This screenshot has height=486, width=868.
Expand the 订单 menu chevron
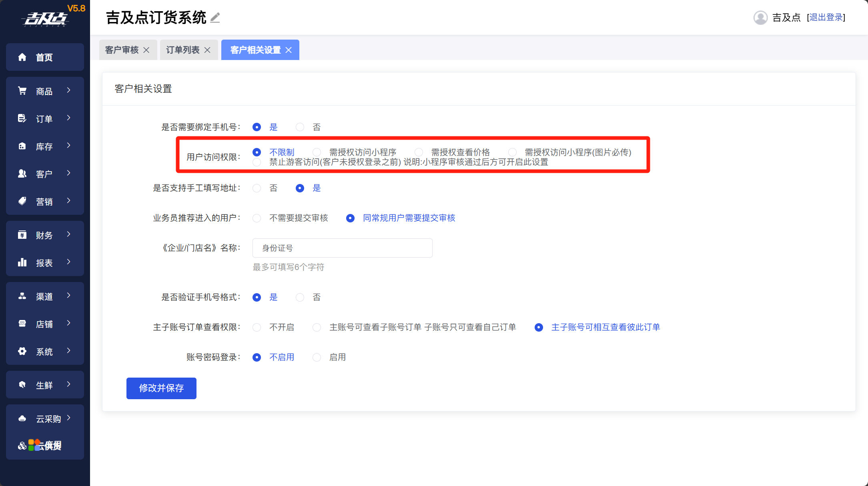tap(69, 118)
